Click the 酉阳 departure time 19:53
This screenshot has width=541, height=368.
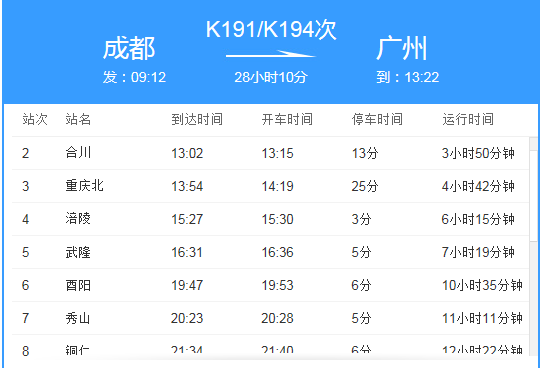277,286
